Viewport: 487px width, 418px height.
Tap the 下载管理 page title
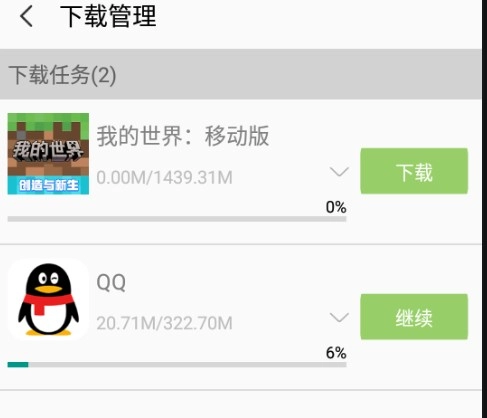(108, 16)
